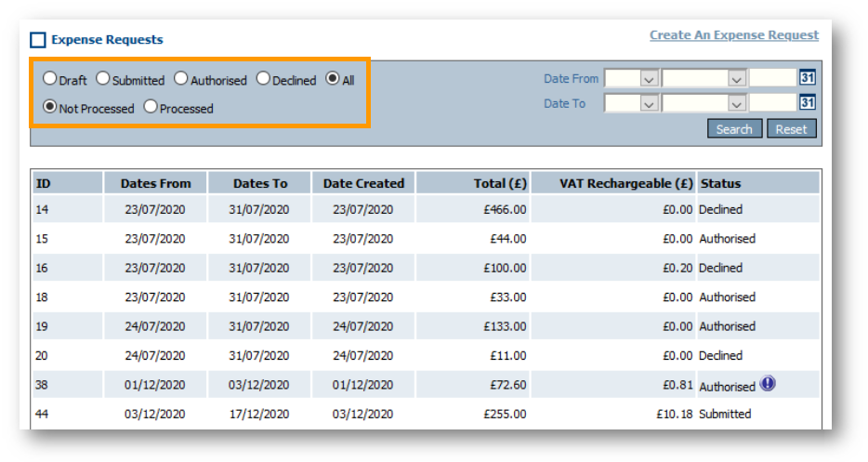Screen dimensions: 868x462
Task: Select expense request ID 38
Action: click(42, 385)
